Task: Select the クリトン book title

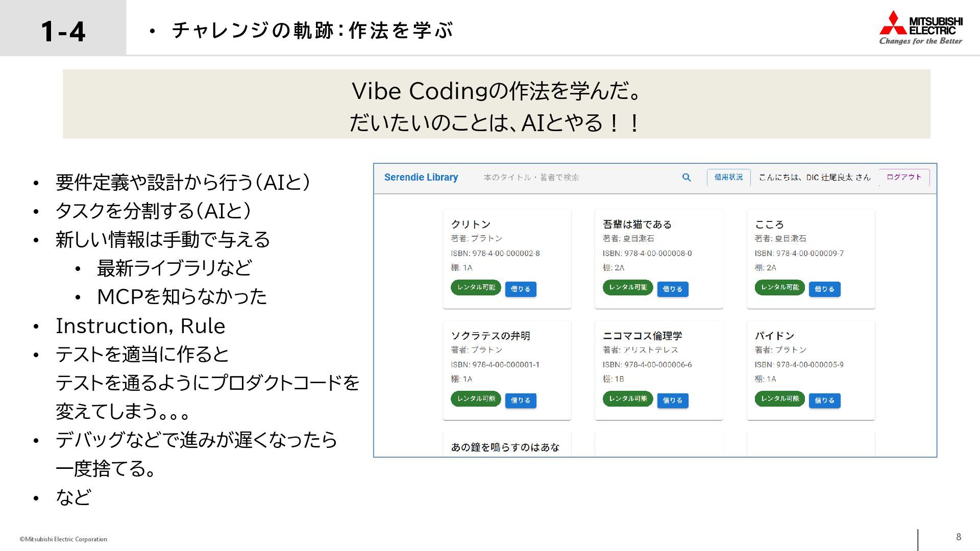Action: coord(471,224)
